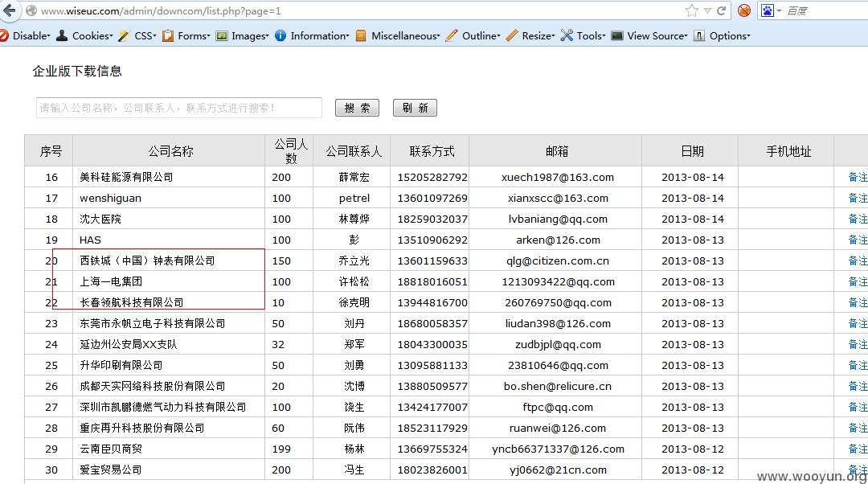This screenshot has width=868, height=484.
Task: Select company 成都天实网络科技股份有限公司
Action: 152,386
